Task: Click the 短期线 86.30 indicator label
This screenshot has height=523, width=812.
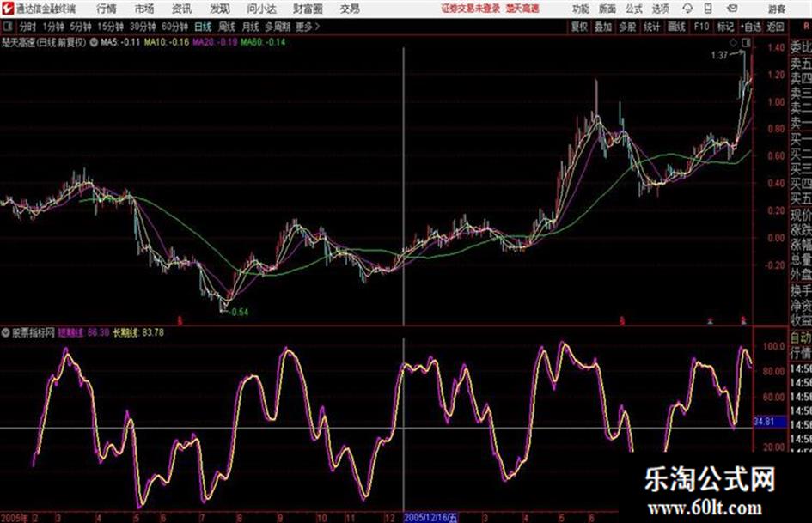Action: pyautogui.click(x=83, y=332)
